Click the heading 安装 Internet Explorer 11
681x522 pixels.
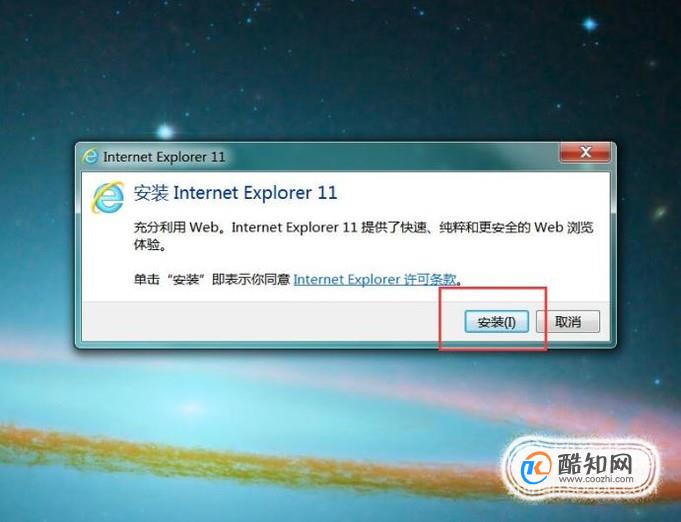235,193
